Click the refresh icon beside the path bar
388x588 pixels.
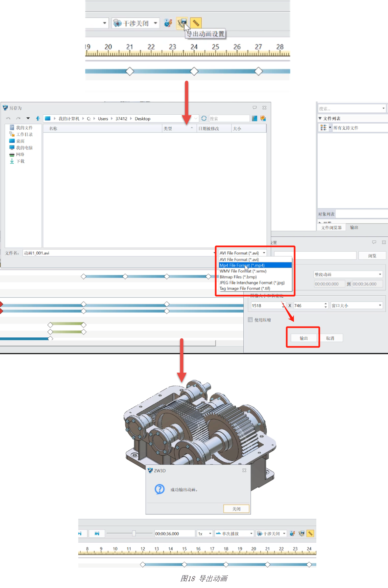coord(204,119)
